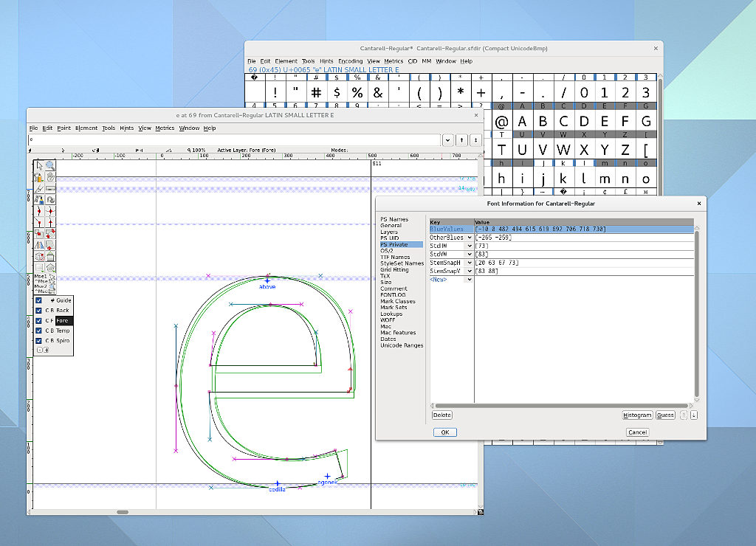
Task: Expand the glyph name dropdown in the outline window
Action: [448, 139]
